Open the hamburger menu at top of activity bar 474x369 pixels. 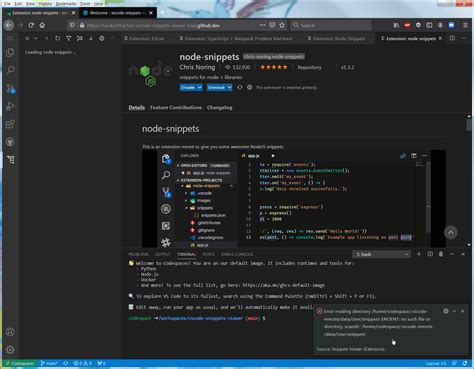click(10, 38)
